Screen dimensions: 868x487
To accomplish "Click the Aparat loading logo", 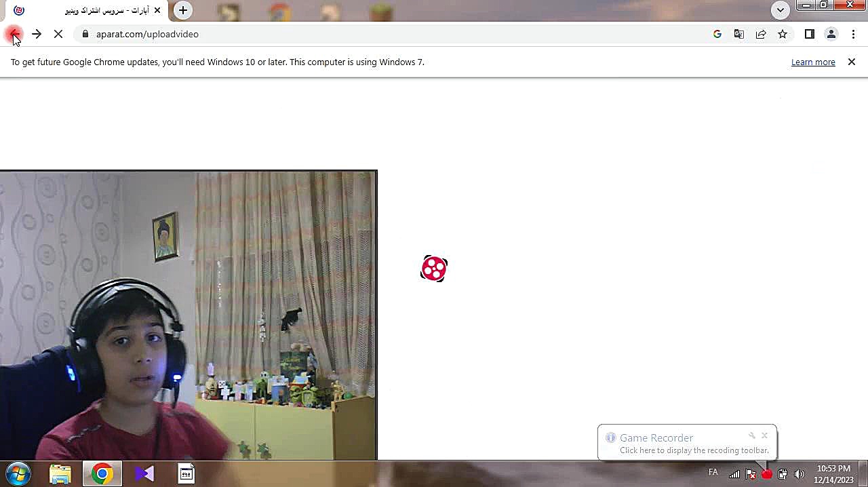I will pyautogui.click(x=434, y=269).
